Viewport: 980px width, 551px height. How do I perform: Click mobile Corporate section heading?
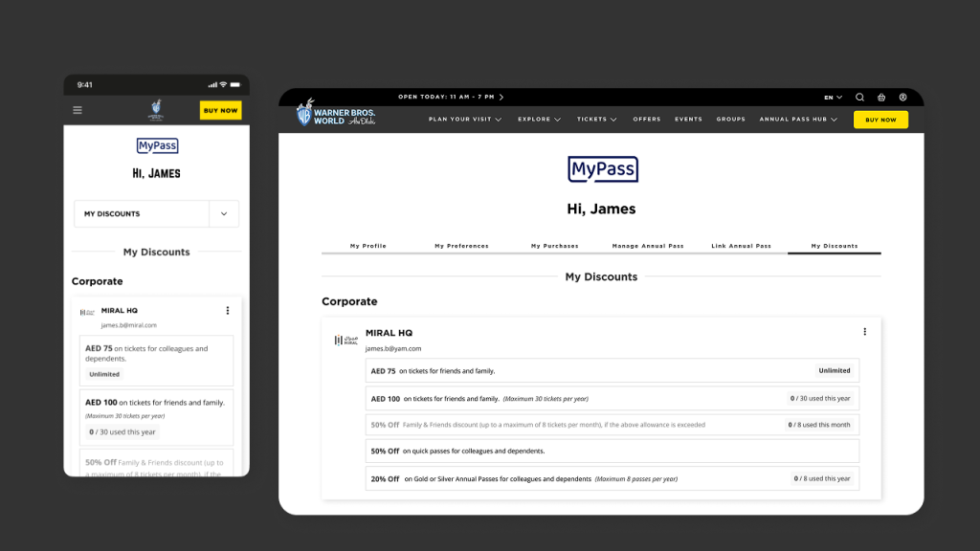97,281
